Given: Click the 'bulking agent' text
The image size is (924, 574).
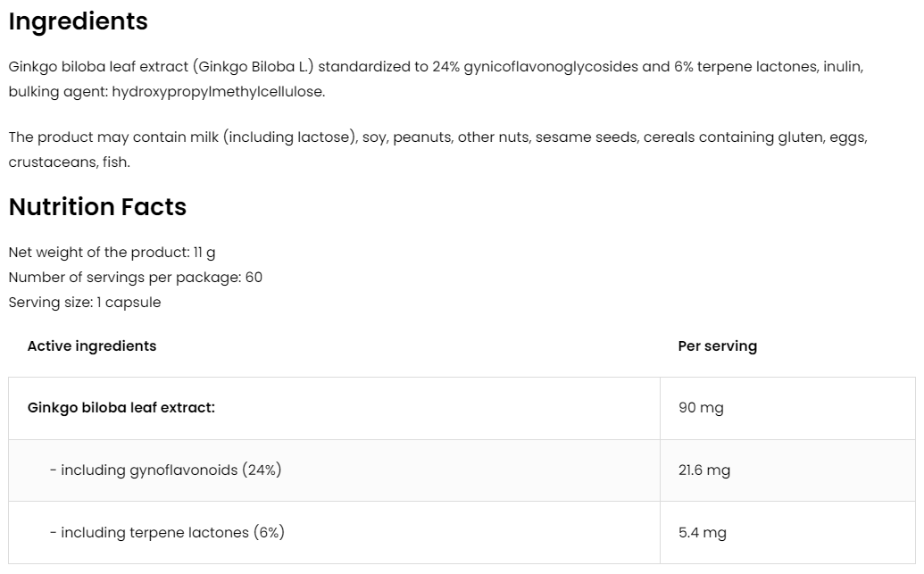Looking at the screenshot, I should (56, 91).
